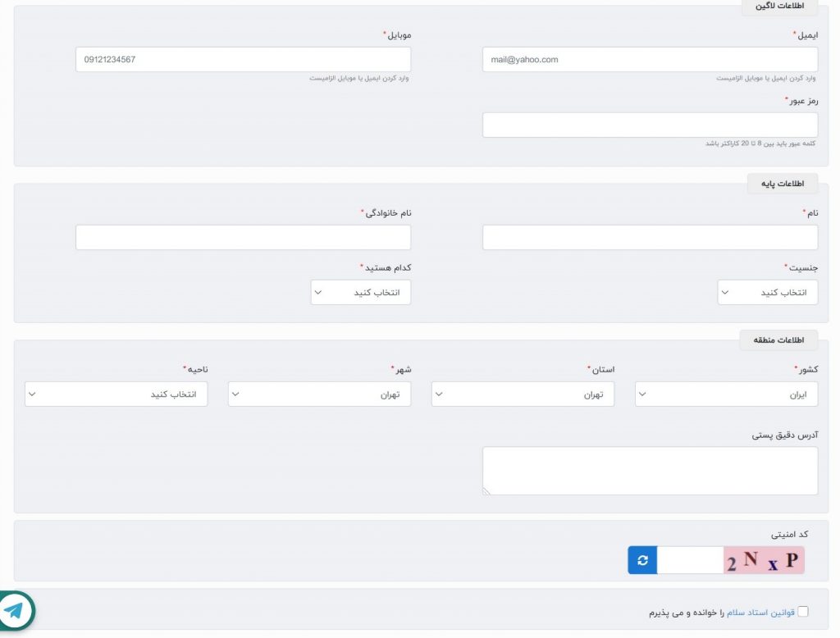Viewport: 840px width, 638px height.
Task: Click the اطلاعات پایه section header
Action: (x=783, y=184)
